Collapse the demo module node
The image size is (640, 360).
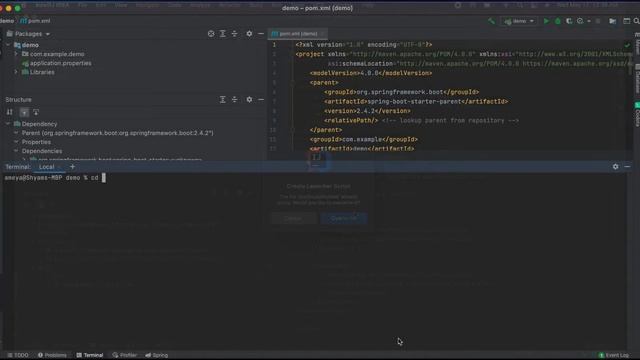(x=8, y=45)
